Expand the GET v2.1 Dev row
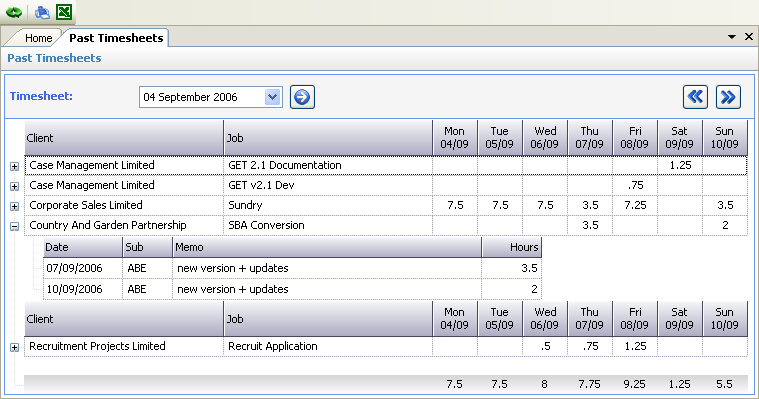This screenshot has width=759, height=399. [x=15, y=186]
